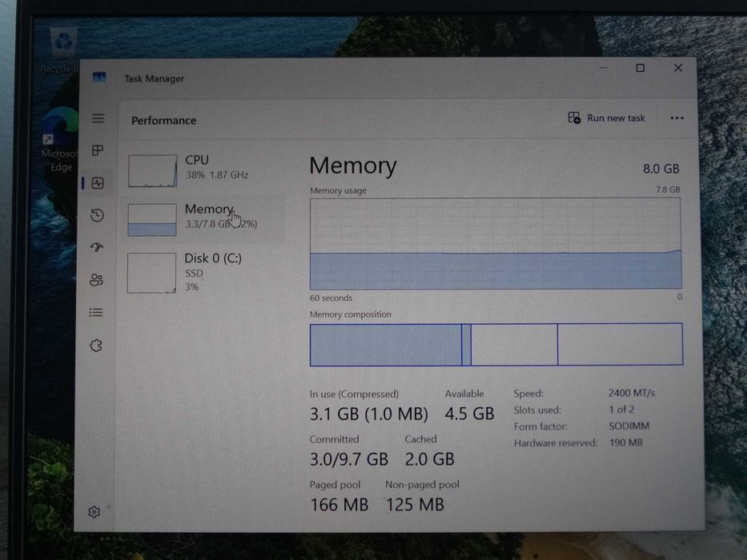Go to the Processes page icon
Screen dimensions: 747x560
point(98,150)
